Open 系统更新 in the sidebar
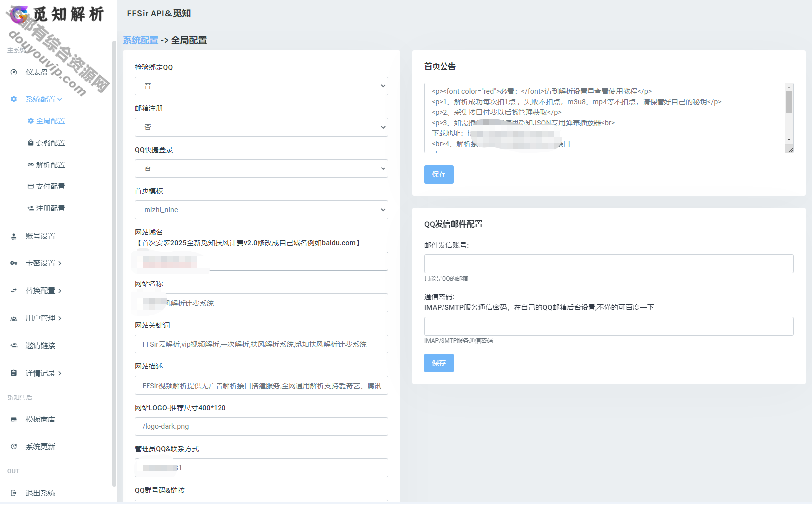The height and width of the screenshot is (505, 812). (x=40, y=447)
